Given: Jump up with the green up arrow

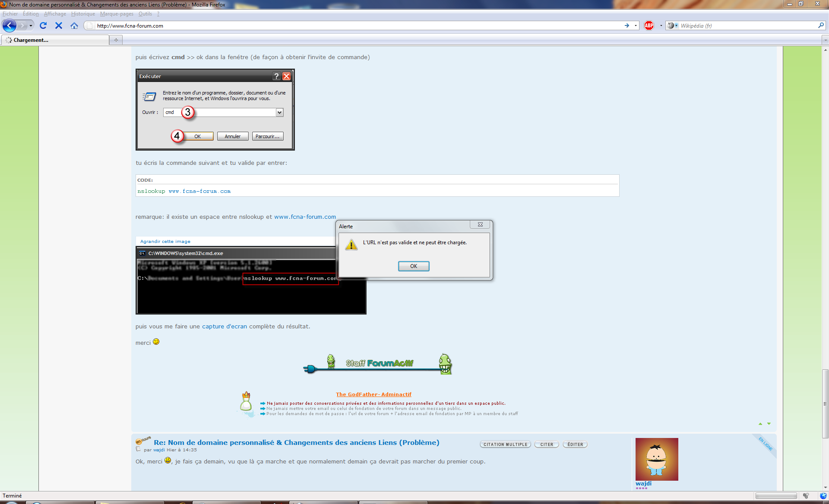Looking at the screenshot, I should 760,424.
